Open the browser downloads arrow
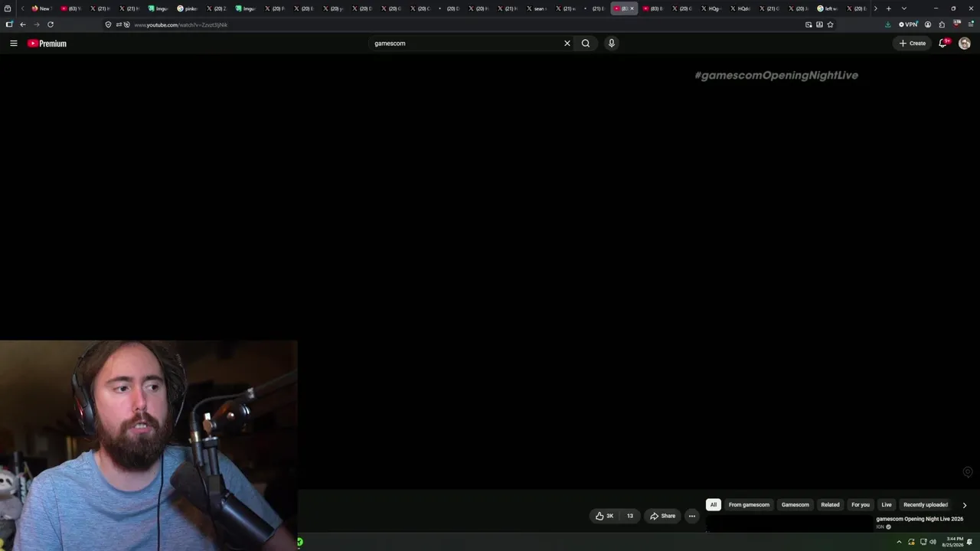 887,24
